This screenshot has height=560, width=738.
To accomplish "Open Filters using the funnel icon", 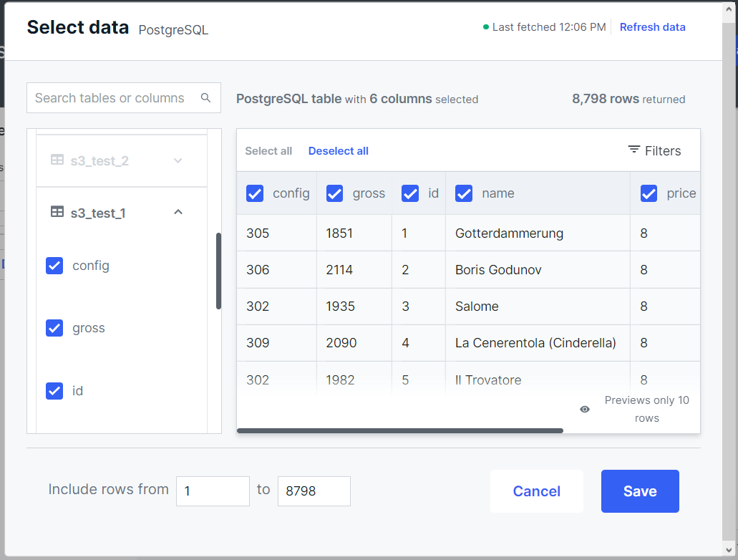I will [634, 150].
